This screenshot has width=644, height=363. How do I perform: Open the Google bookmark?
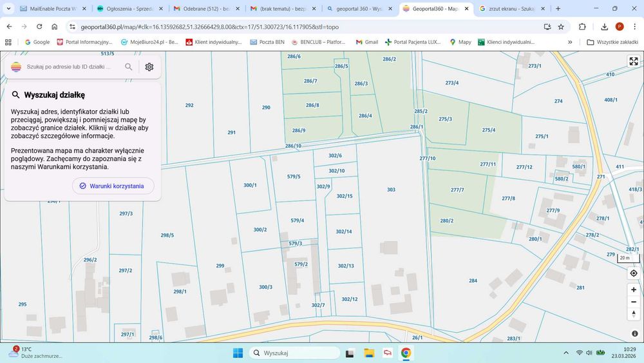(x=37, y=42)
